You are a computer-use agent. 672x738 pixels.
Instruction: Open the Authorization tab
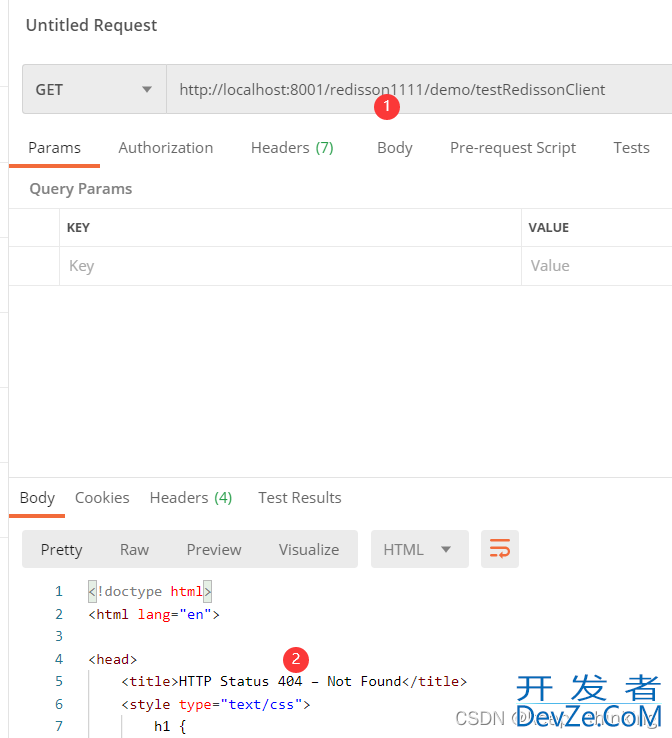pyautogui.click(x=166, y=148)
